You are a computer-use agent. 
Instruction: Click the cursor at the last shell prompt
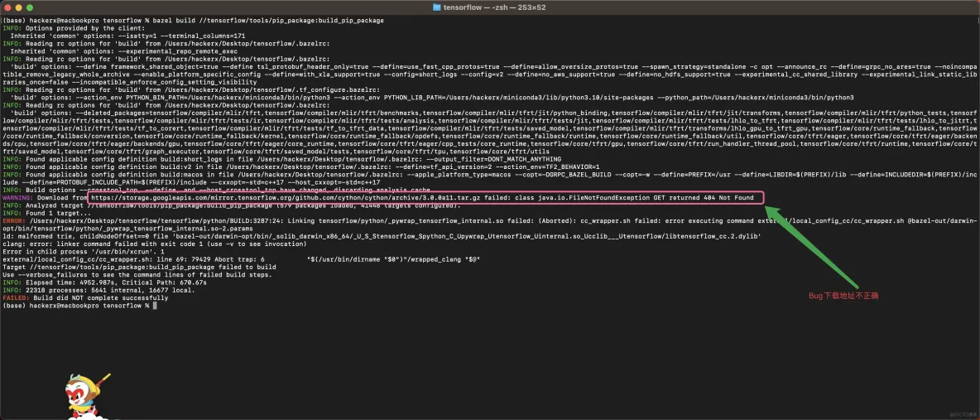click(x=155, y=304)
